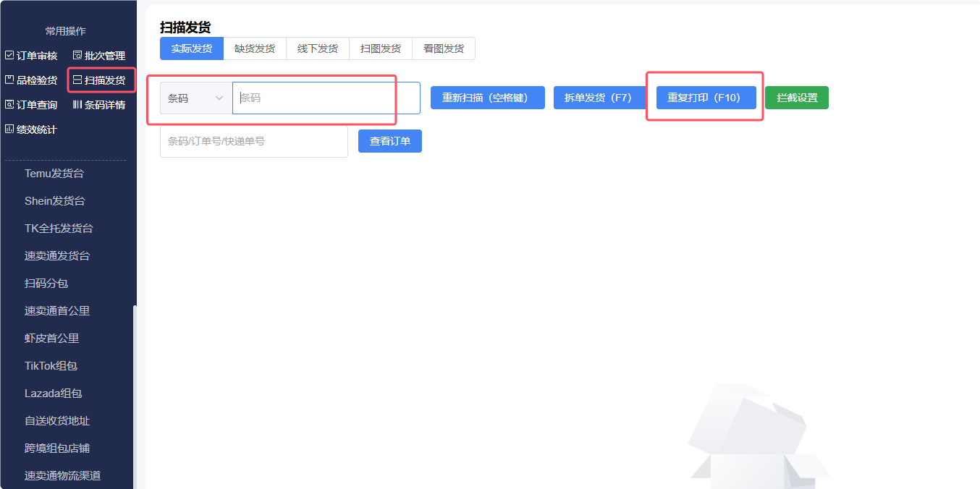
Task: Focus the 条码 scan input field
Action: pyautogui.click(x=326, y=98)
